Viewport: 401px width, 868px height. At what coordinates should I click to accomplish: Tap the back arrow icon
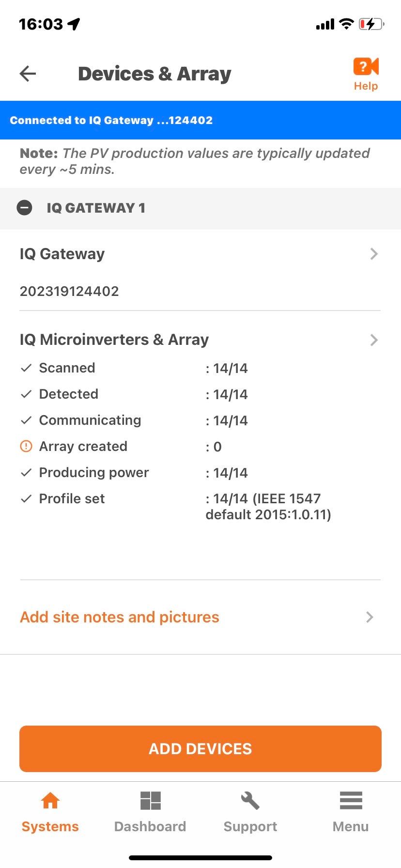pos(28,74)
